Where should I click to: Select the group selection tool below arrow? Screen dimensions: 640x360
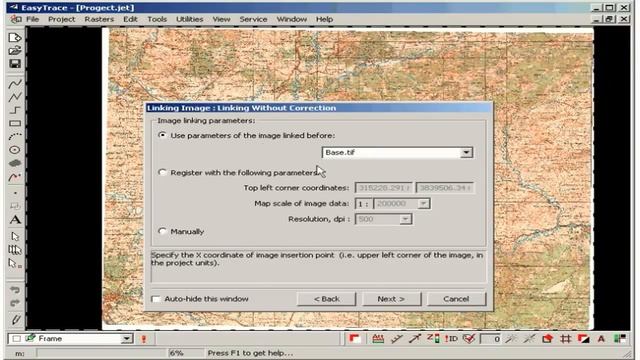point(15,249)
